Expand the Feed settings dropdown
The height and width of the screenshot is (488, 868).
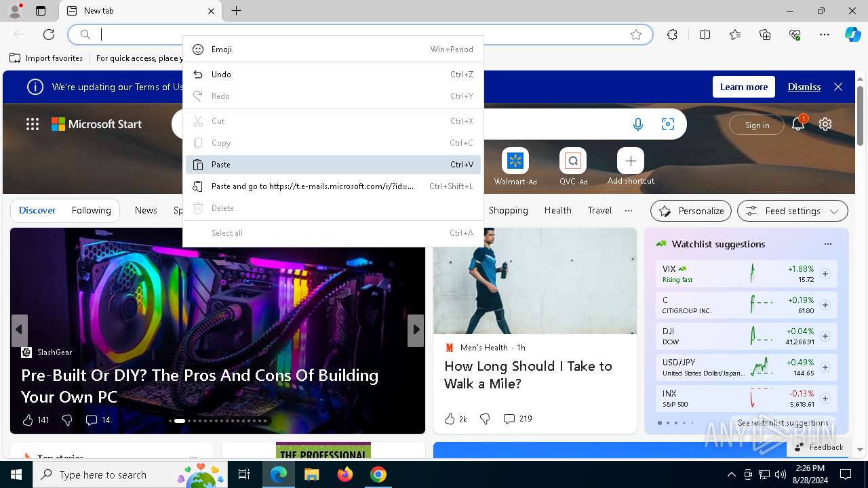[793, 211]
